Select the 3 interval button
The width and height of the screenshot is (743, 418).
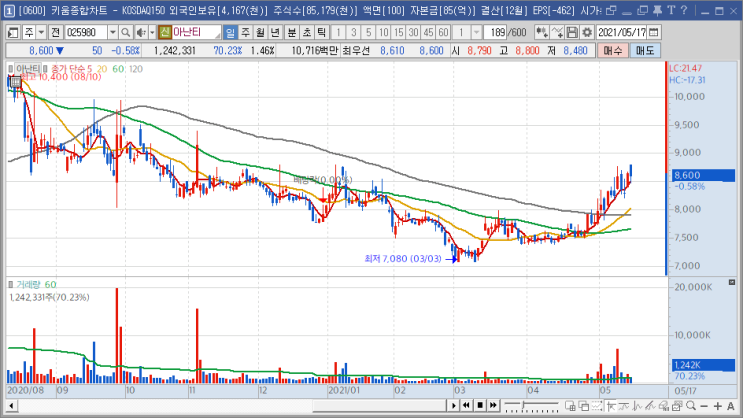pos(353,32)
